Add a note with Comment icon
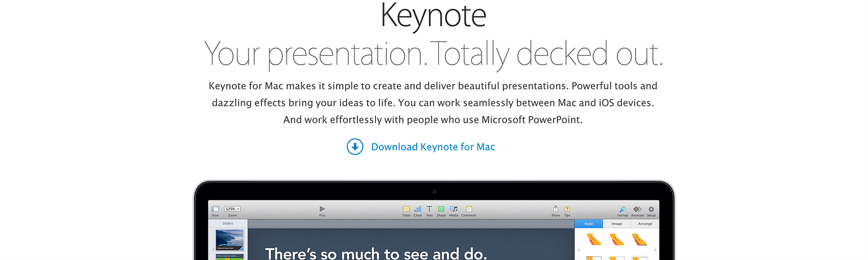Image resolution: width=868 pixels, height=260 pixels. pos(469,209)
